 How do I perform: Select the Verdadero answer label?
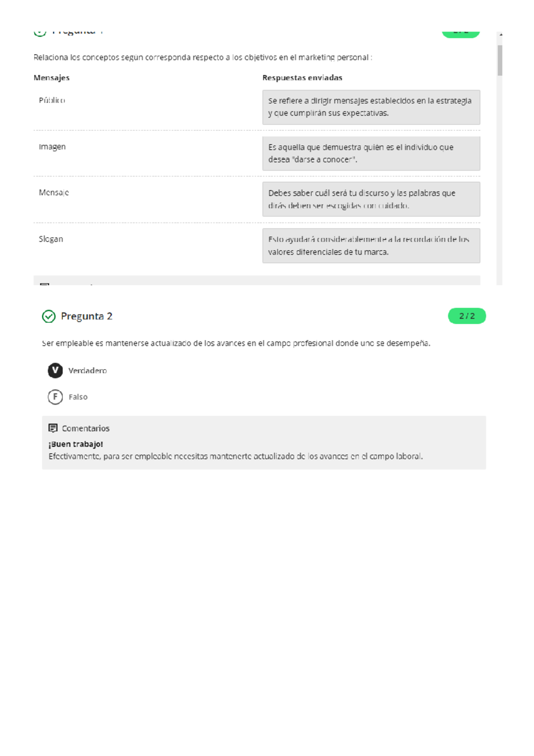(88, 370)
